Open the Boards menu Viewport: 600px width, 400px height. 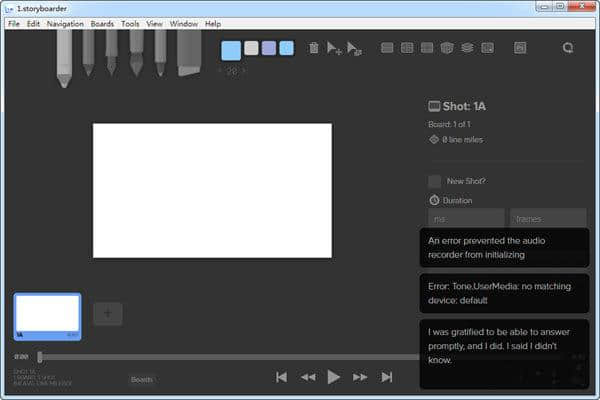tap(101, 23)
